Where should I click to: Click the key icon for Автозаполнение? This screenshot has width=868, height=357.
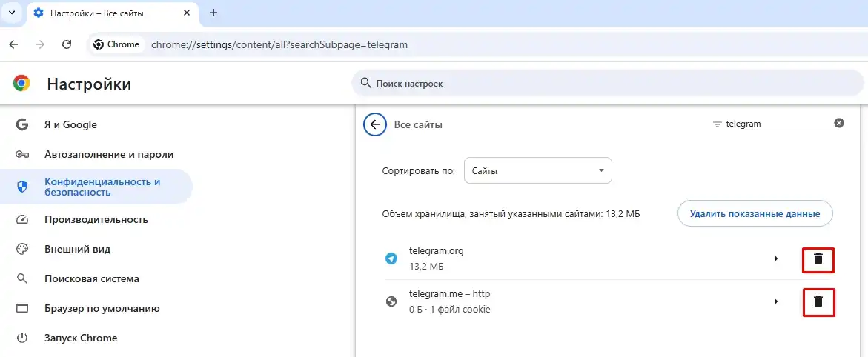tap(22, 154)
